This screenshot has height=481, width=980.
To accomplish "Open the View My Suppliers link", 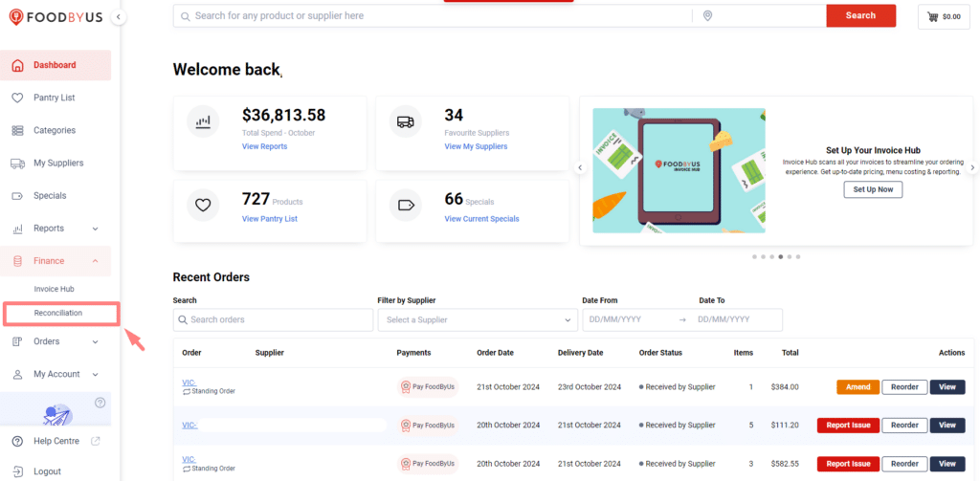I will 476,146.
